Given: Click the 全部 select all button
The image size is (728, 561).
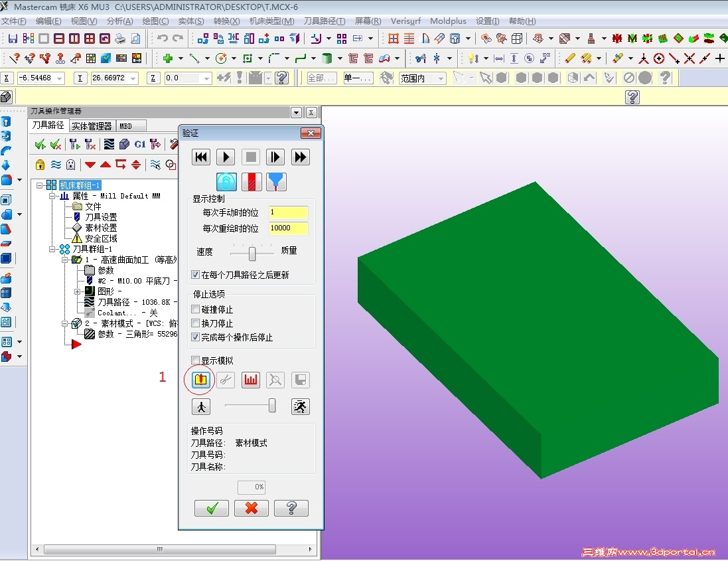Looking at the screenshot, I should tap(321, 78).
